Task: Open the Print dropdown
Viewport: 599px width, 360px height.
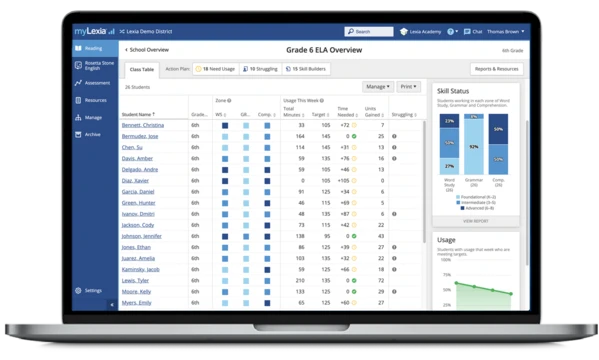Action: click(408, 87)
